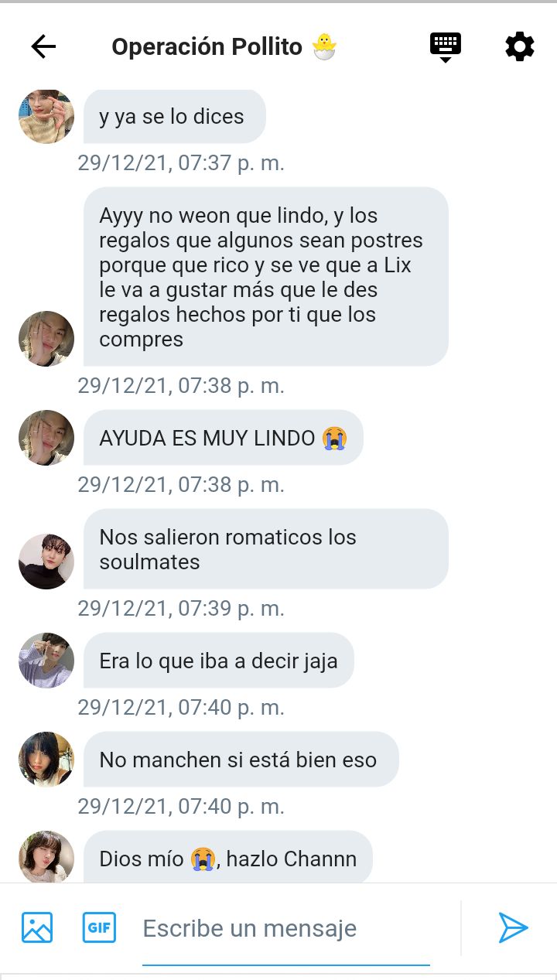Select the 'AYUDA ES MUY LINDO' message bubble
Viewport: 557px width, 980px height.
pos(224,438)
